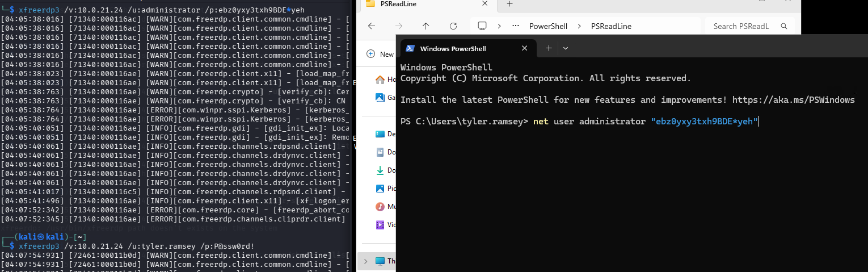Click the New button in File Explorer
The image size is (868, 272).
tap(381, 54)
